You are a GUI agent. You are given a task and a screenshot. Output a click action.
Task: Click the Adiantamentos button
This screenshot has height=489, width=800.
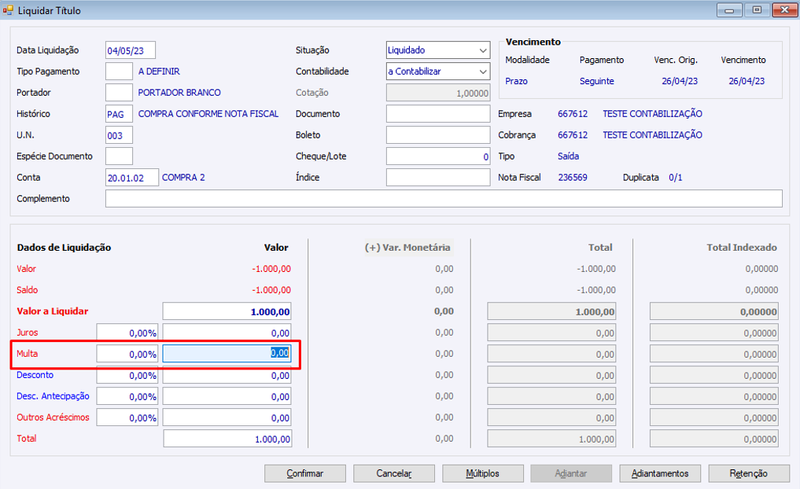(660, 474)
